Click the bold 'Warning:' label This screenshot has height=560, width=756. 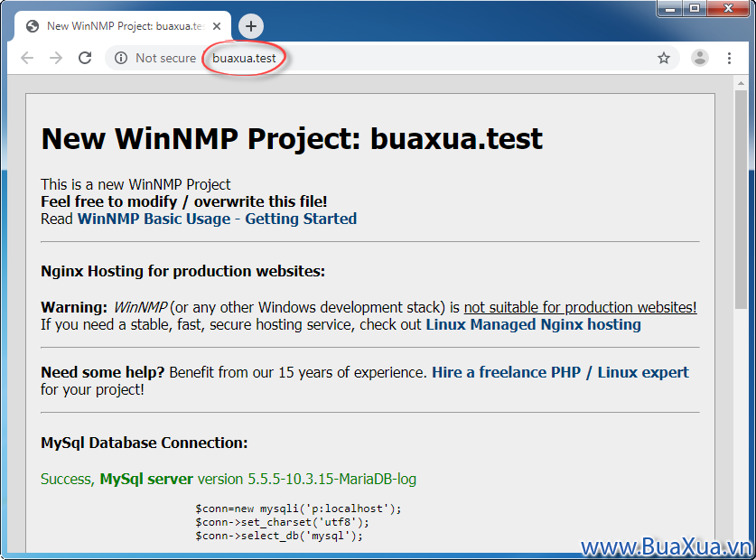coord(74,307)
